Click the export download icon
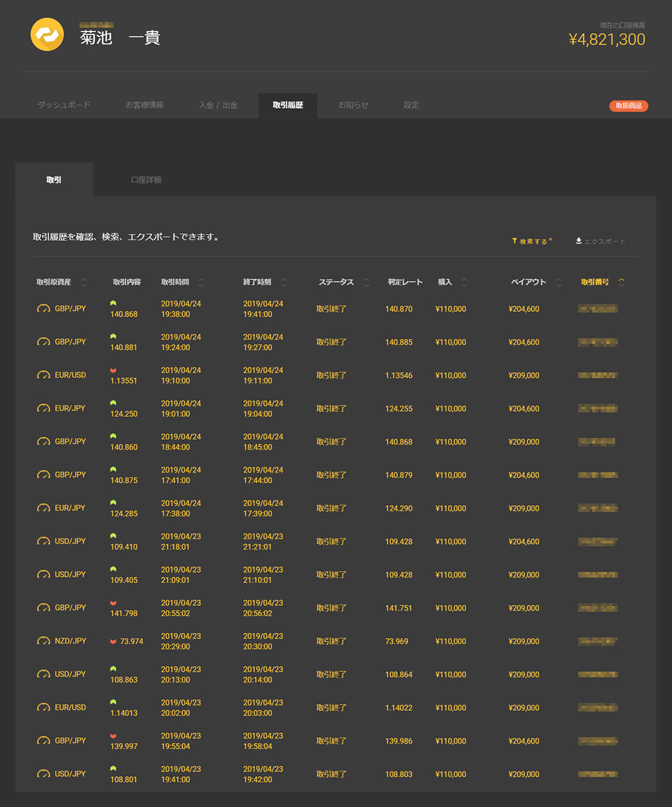The width and height of the screenshot is (672, 807). pos(579,241)
